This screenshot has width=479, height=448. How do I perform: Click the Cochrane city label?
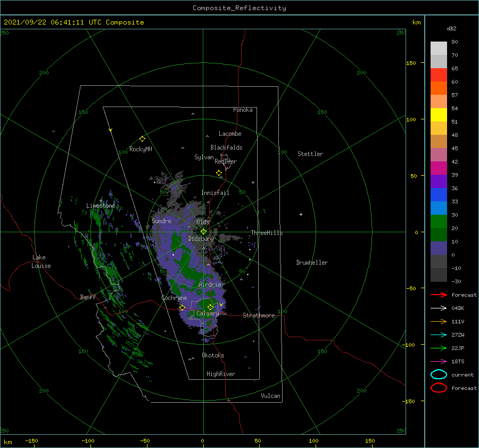(x=174, y=298)
